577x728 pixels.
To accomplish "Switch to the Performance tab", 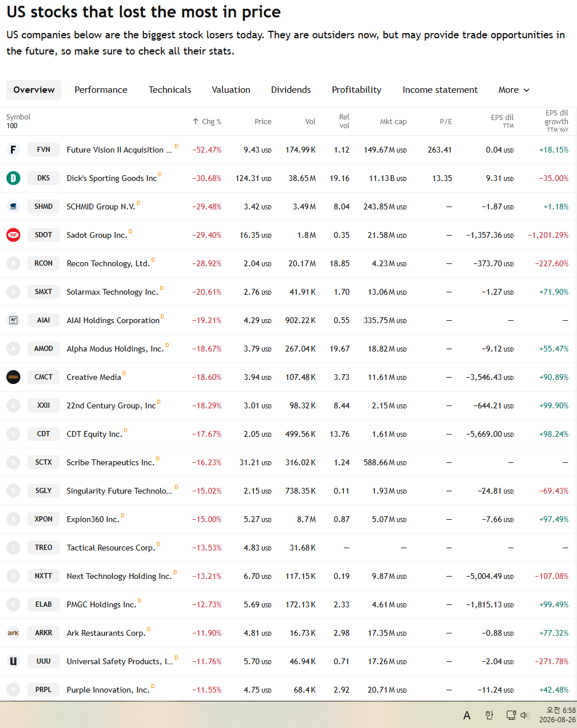I will tap(101, 90).
